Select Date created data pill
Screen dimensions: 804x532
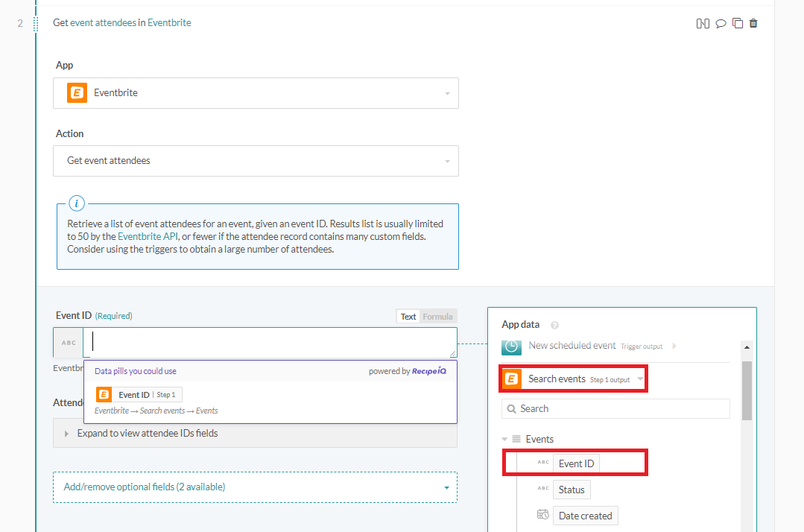click(586, 516)
